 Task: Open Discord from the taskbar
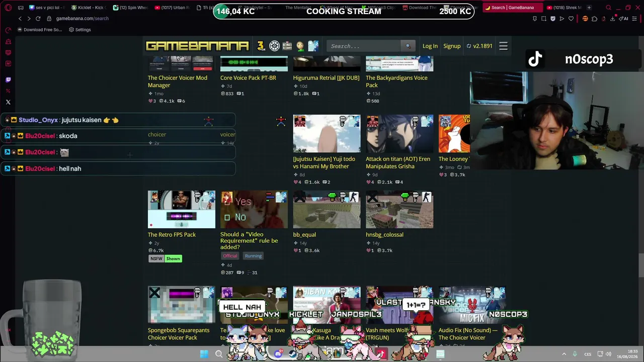[x=278, y=354]
